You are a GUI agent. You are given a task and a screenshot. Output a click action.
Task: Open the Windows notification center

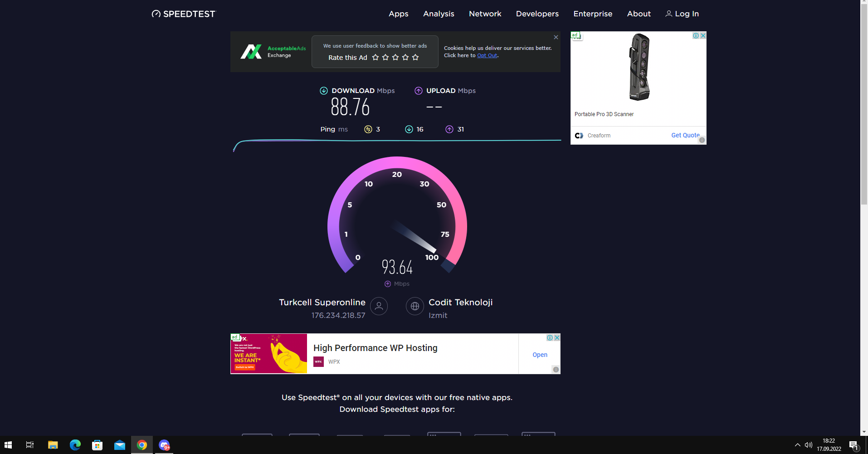[x=854, y=445]
